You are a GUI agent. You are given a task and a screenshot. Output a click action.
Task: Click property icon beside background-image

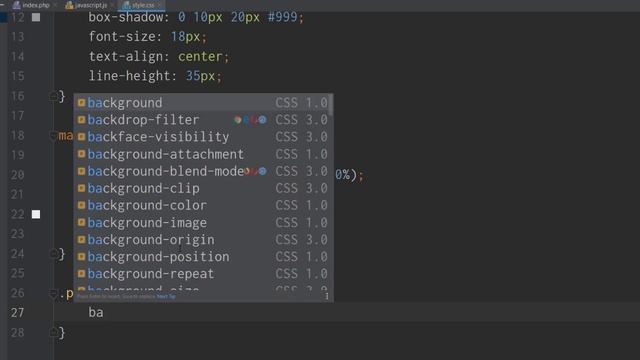81,222
